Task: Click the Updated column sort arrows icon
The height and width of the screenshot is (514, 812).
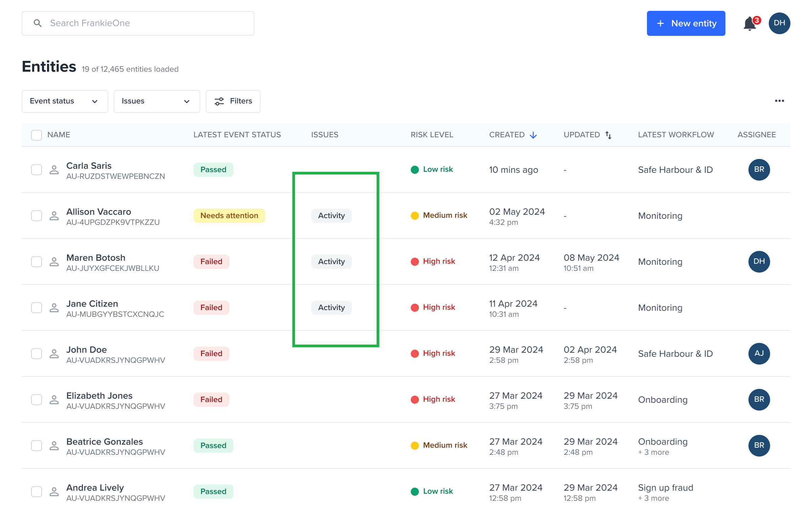Action: pos(608,135)
